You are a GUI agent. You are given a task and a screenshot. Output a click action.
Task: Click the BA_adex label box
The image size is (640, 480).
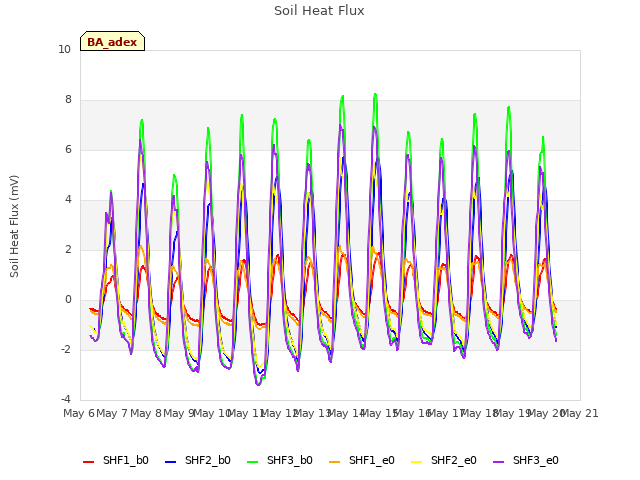coord(112,41)
